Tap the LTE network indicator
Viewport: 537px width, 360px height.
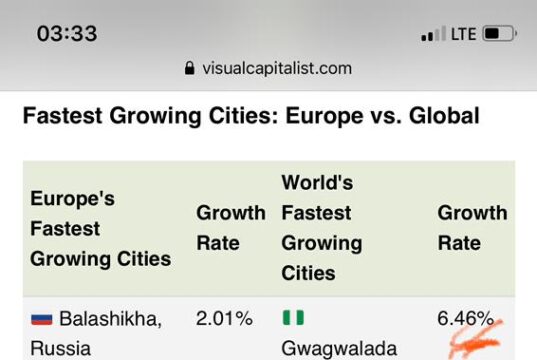[464, 34]
